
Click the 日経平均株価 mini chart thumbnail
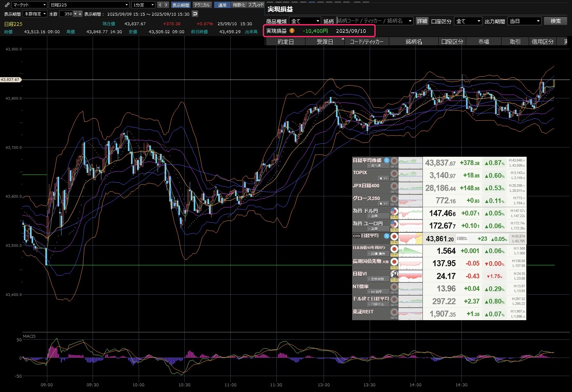pyautogui.click(x=410, y=163)
